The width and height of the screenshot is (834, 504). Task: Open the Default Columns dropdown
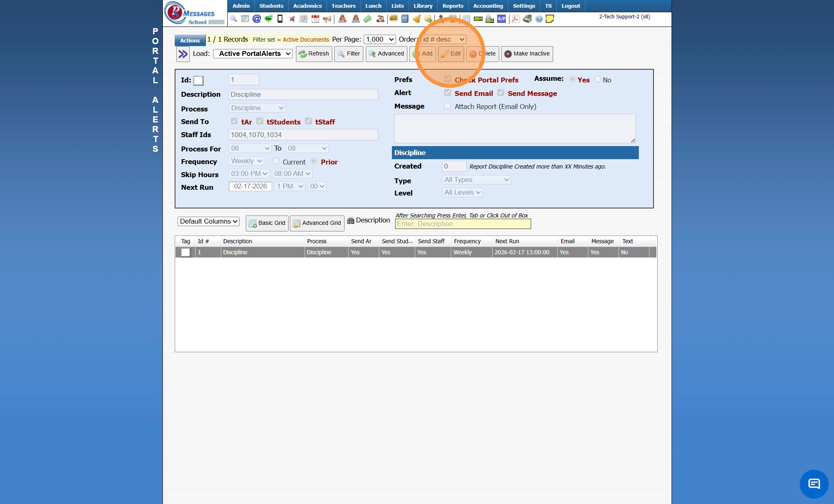pyautogui.click(x=209, y=221)
